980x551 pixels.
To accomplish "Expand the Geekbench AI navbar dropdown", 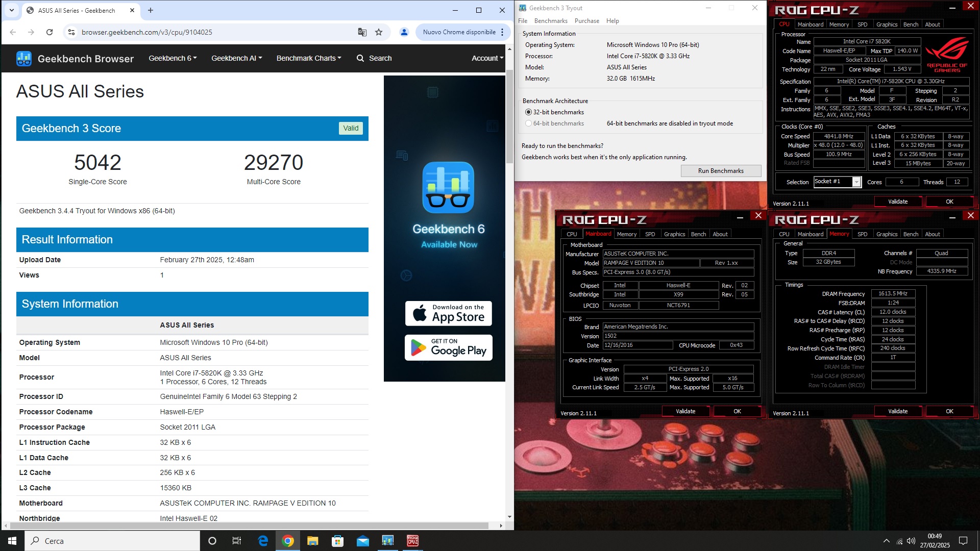I will tap(237, 58).
